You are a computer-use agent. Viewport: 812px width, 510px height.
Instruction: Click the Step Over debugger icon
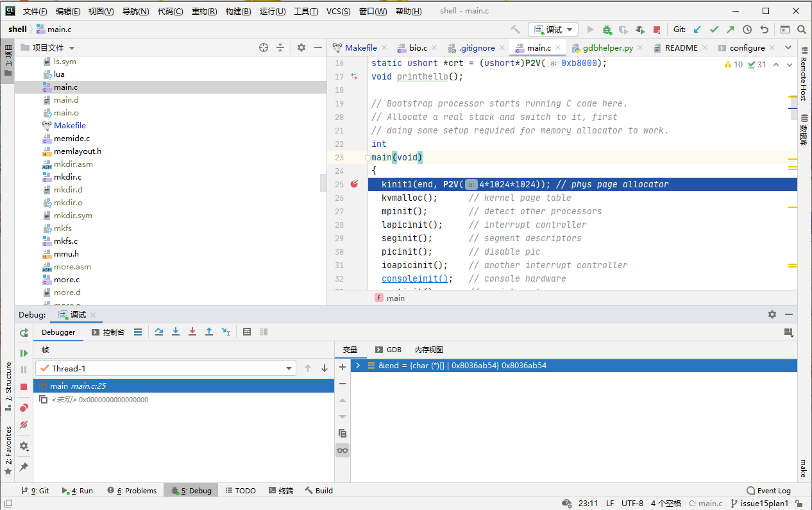pyautogui.click(x=159, y=332)
